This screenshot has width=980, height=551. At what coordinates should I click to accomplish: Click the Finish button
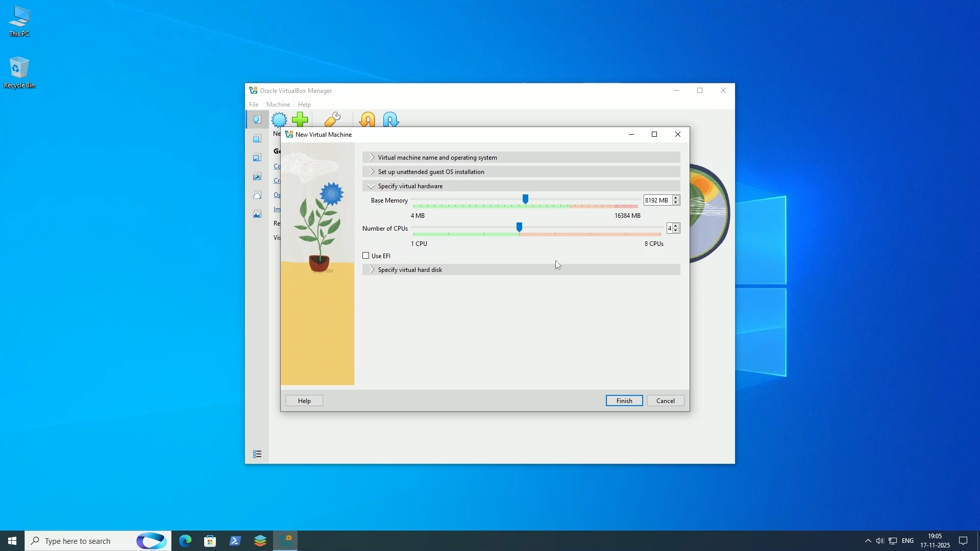624,400
